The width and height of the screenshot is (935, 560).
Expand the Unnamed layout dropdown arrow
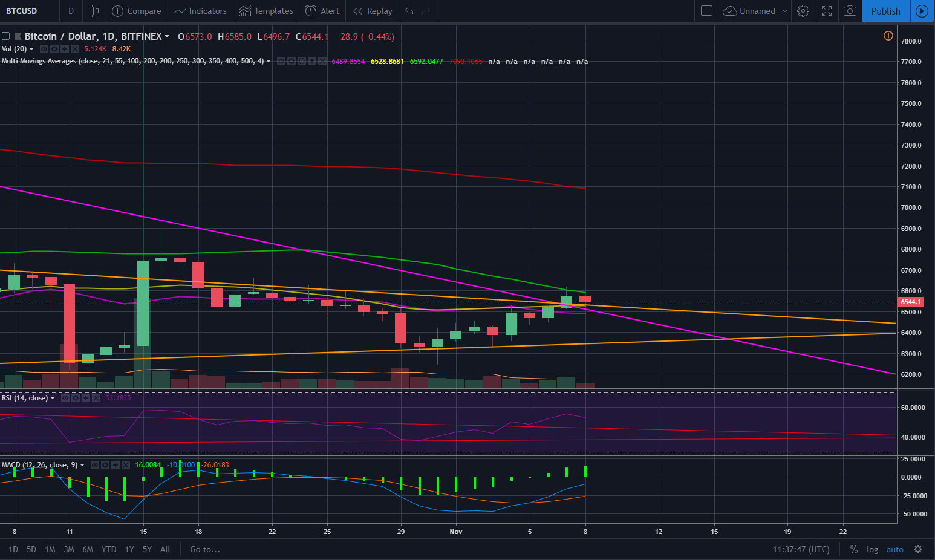click(x=785, y=11)
